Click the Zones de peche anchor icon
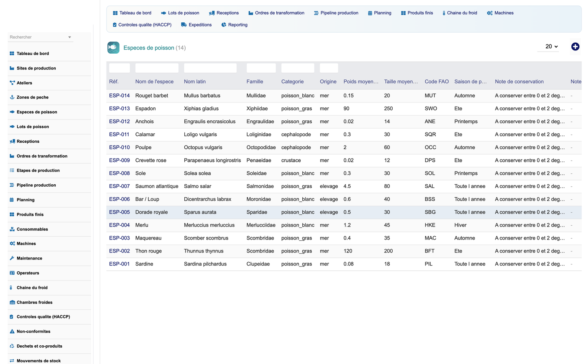The width and height of the screenshot is (588, 364). click(x=12, y=97)
